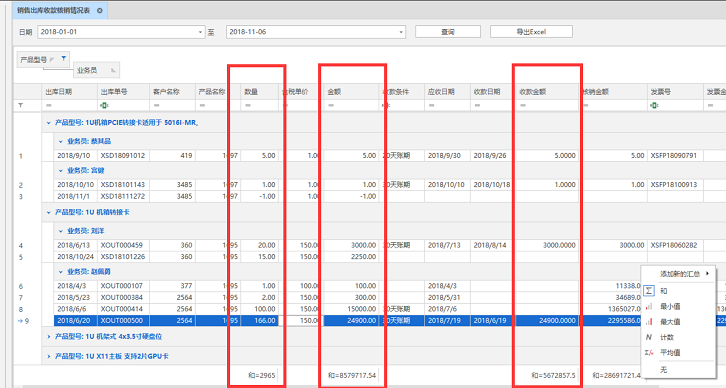This screenshot has width=726, height=388.
Task: Expand group 1U 机架式 4x3.5寸硬盘位
Action: [x=48, y=337]
